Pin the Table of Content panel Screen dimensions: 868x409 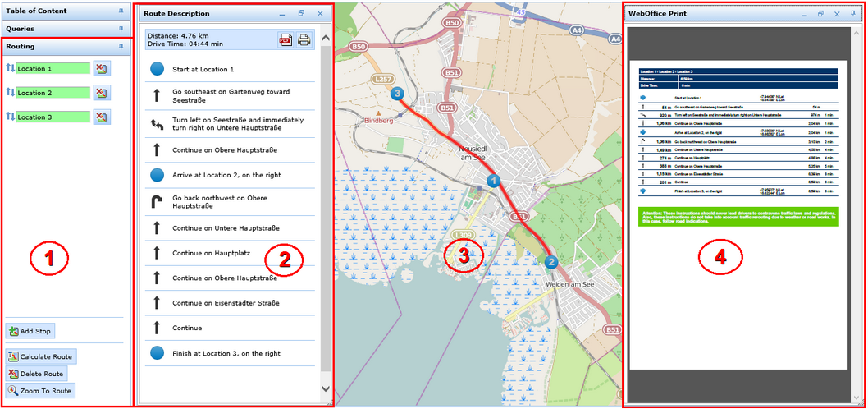[121, 11]
